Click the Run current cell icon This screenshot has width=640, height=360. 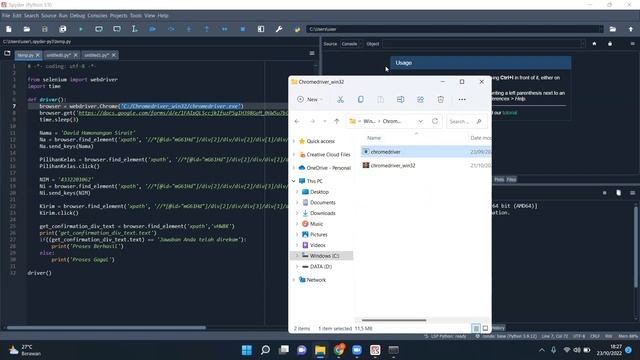point(99,29)
